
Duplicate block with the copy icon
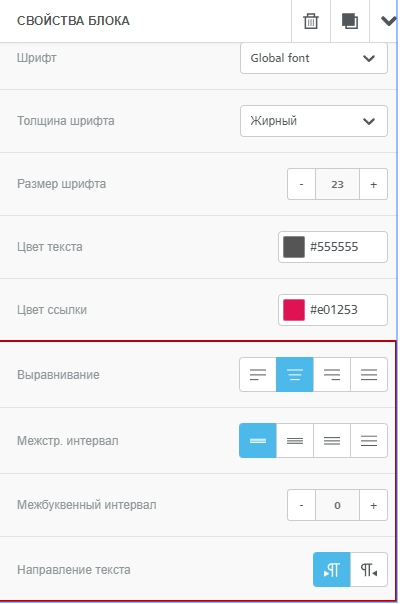[350, 21]
